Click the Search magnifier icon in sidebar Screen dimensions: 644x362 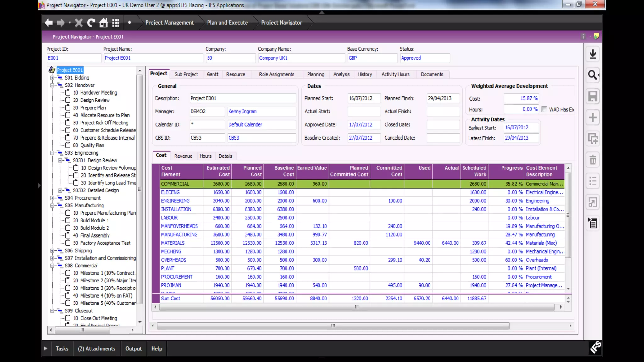click(x=592, y=75)
